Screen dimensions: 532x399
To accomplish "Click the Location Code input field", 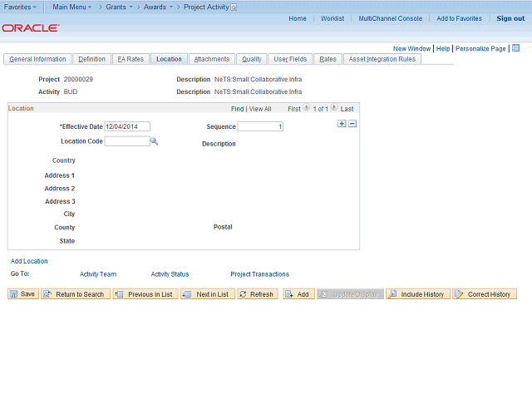I will pyautogui.click(x=127, y=141).
